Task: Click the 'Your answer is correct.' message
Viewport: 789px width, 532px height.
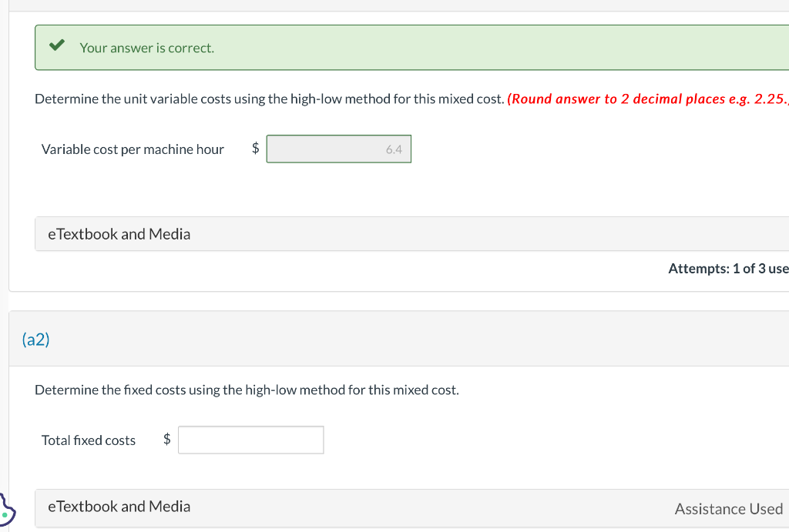Action: (x=147, y=48)
